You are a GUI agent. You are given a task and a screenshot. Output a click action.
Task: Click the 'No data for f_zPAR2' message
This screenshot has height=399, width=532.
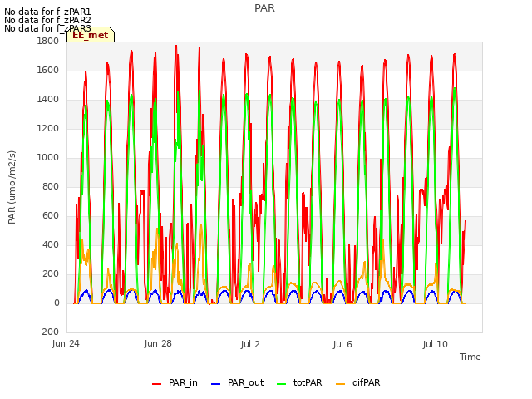pos(47,20)
